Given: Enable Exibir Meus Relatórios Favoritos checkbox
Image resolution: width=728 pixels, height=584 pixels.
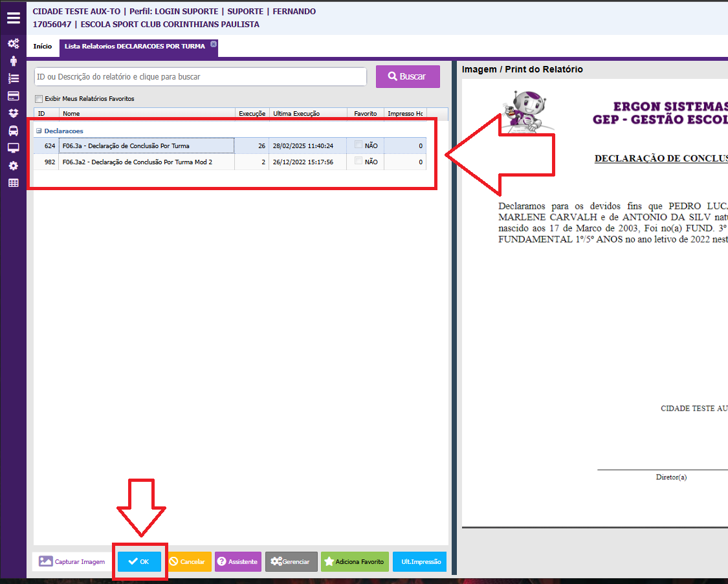Looking at the screenshot, I should click(x=39, y=99).
